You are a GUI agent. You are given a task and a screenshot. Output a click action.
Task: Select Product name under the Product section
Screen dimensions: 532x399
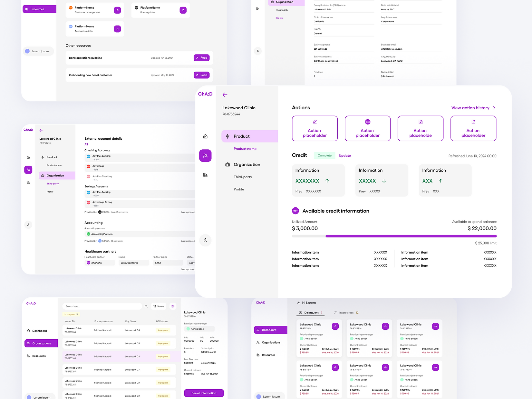click(245, 149)
